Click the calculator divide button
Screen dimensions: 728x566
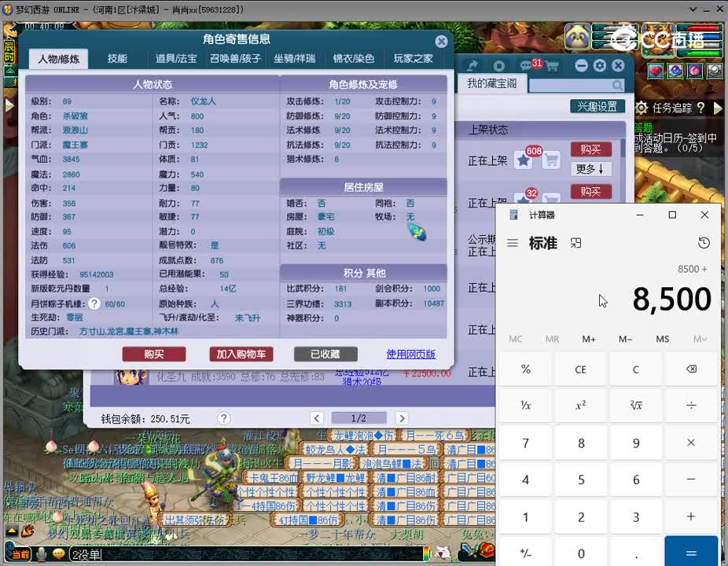(691, 406)
